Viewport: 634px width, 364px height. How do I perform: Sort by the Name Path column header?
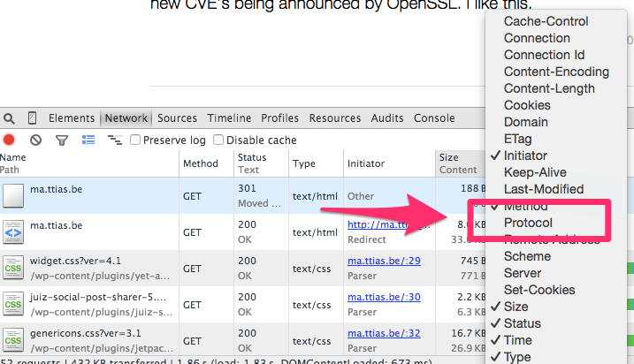tap(89, 163)
